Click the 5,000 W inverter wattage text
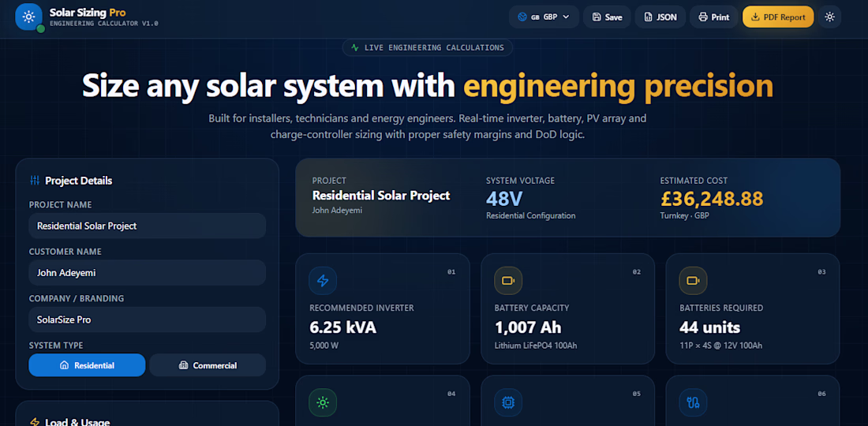Viewport: 868px width, 426px height. click(325, 346)
